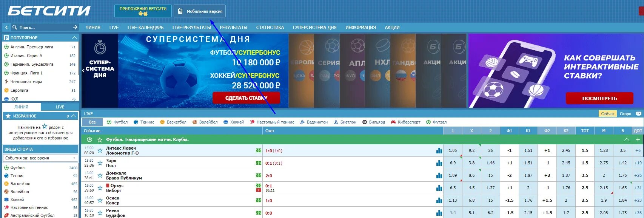The height and width of the screenshot is (218, 644).
Task: Open statistics chart for Литекс Ловеч match
Action: pyautogui.click(x=439, y=150)
